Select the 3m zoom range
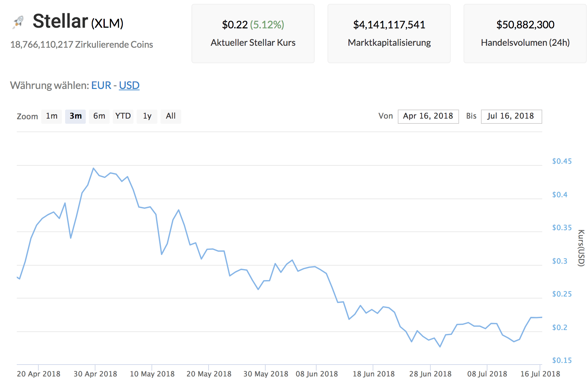The height and width of the screenshot is (390, 588). pos(75,116)
